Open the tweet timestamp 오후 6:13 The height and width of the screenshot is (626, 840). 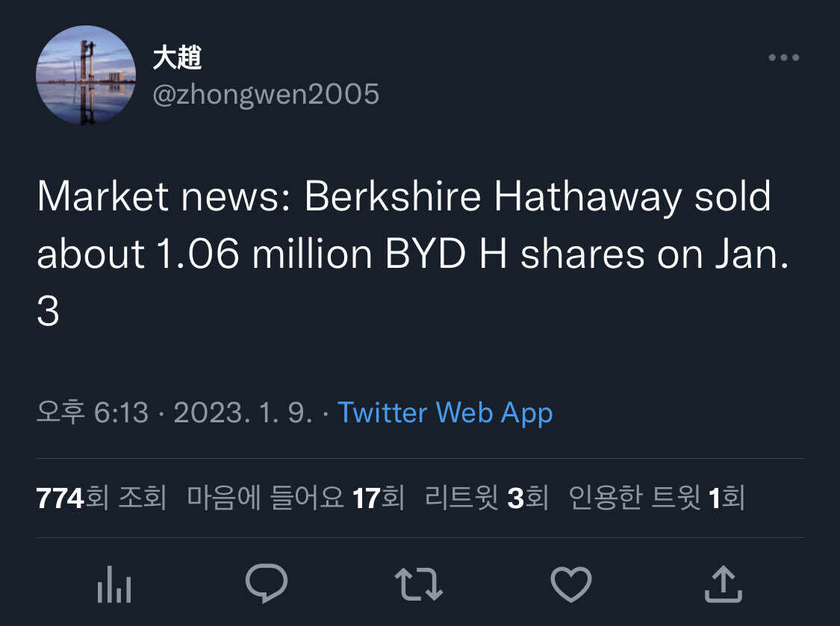tap(93, 413)
